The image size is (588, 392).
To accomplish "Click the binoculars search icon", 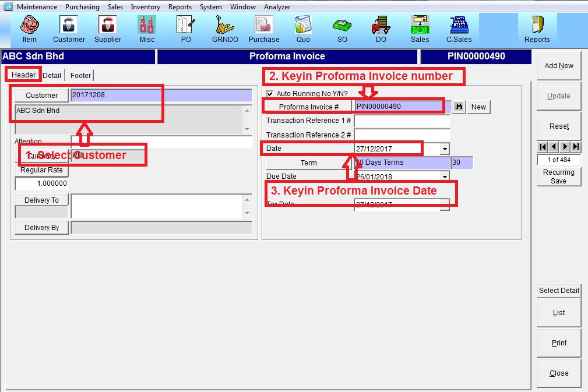I will 459,107.
